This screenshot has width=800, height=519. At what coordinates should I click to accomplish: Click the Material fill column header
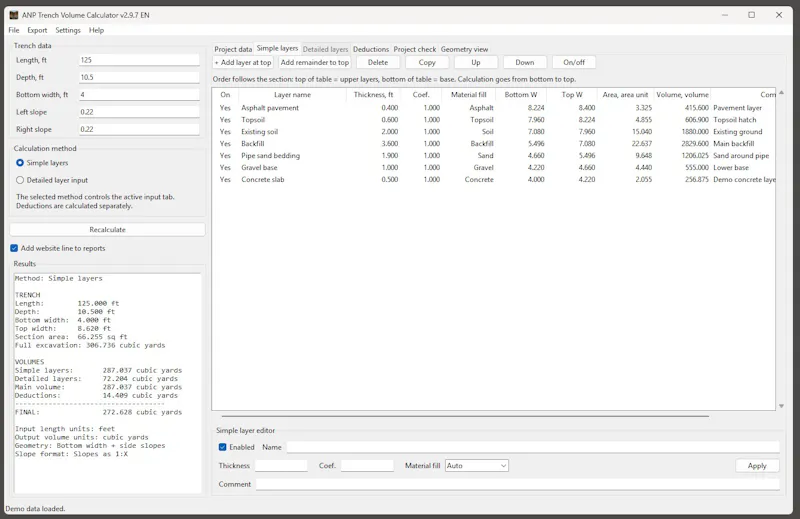(469, 94)
